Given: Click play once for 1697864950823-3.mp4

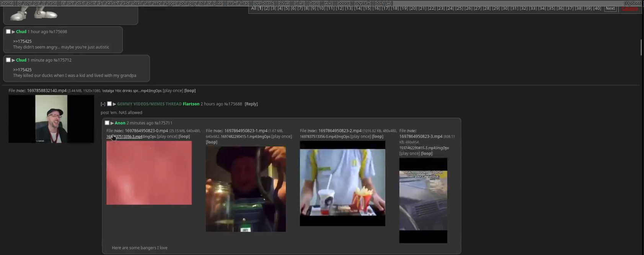Looking at the screenshot, I should 409,154.
